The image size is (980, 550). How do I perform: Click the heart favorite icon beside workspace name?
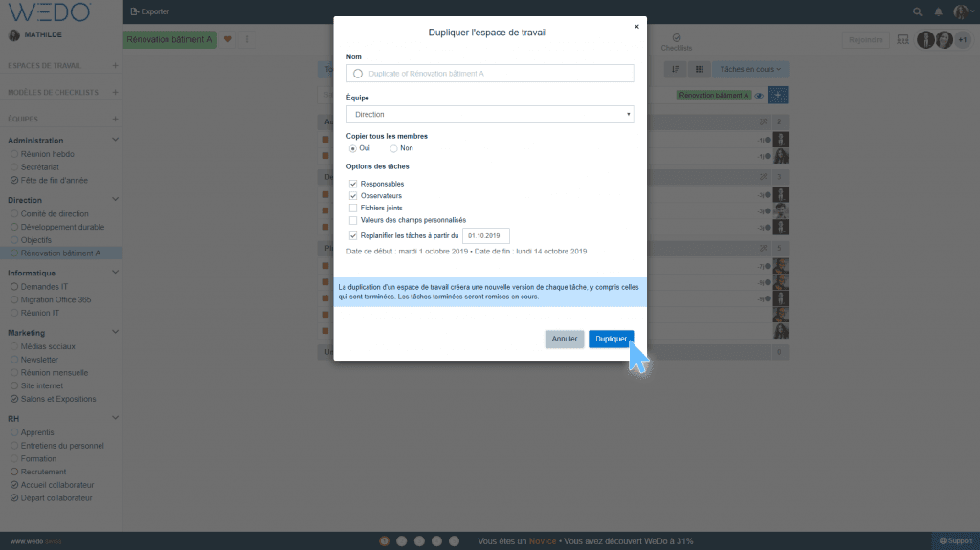coord(228,39)
